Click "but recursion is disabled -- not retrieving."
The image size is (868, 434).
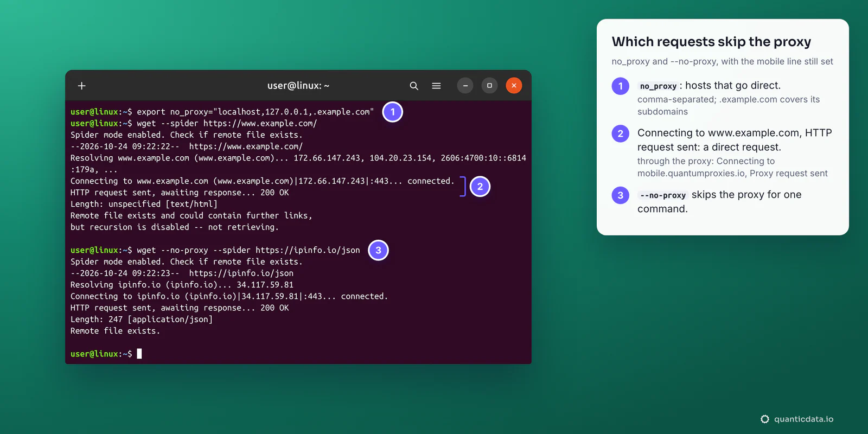(175, 227)
